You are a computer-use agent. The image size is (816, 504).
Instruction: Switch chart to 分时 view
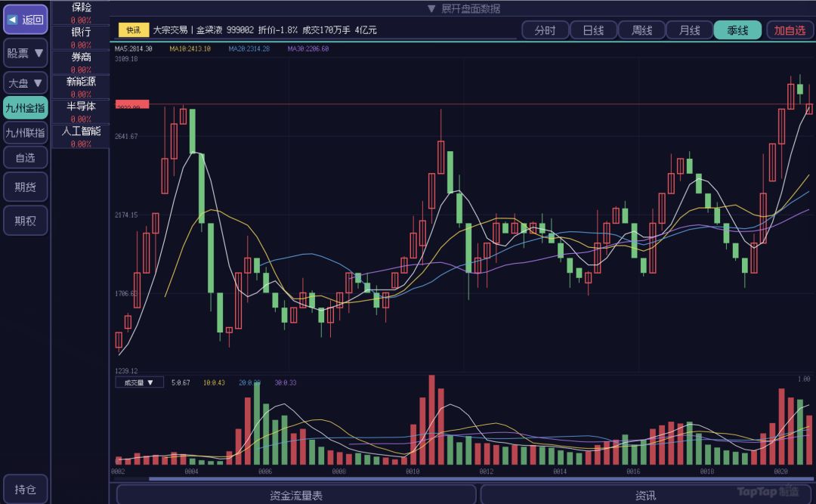coord(545,30)
